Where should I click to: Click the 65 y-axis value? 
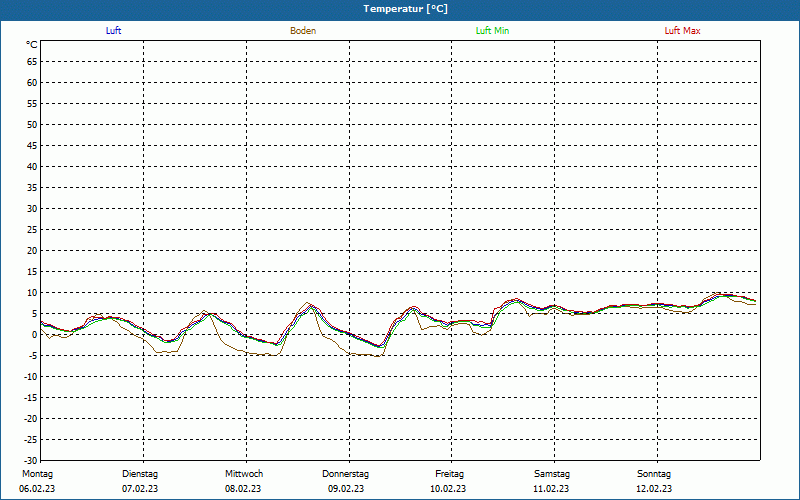(32, 62)
